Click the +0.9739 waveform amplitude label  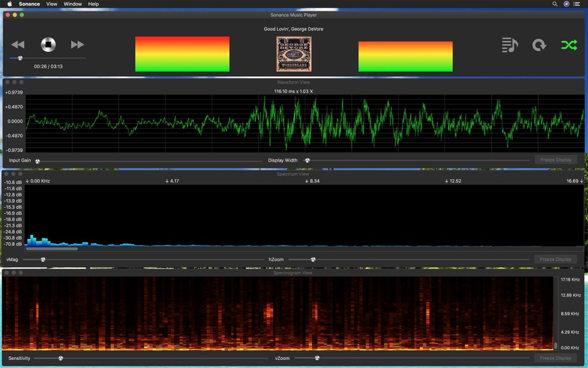click(x=14, y=92)
